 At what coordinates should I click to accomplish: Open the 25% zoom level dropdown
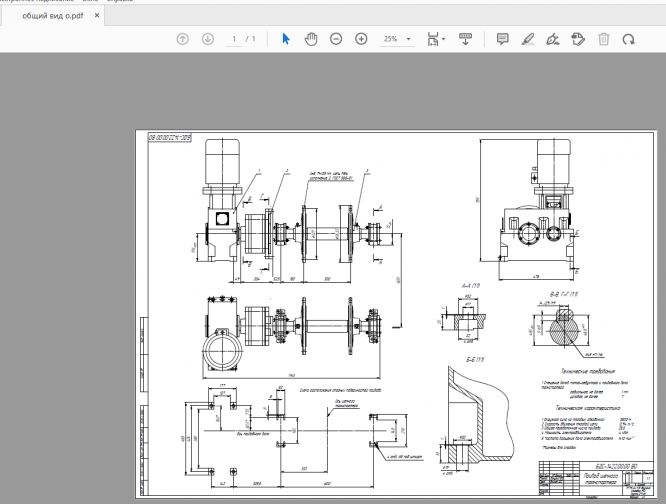coord(397,39)
